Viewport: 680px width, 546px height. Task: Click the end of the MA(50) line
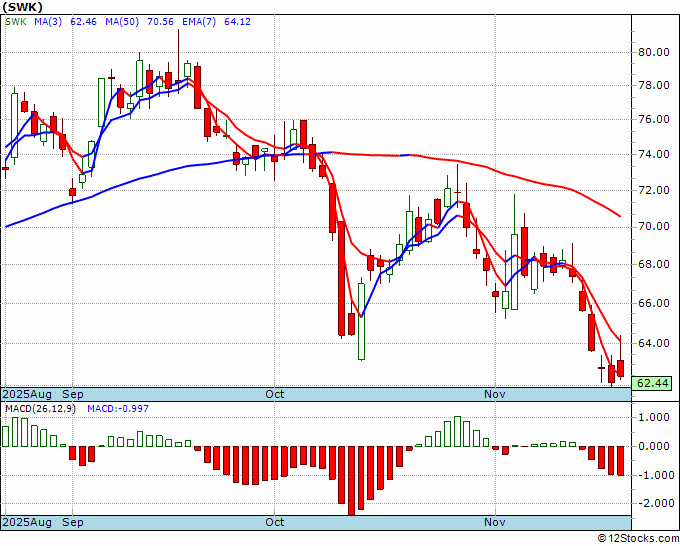tap(620, 216)
